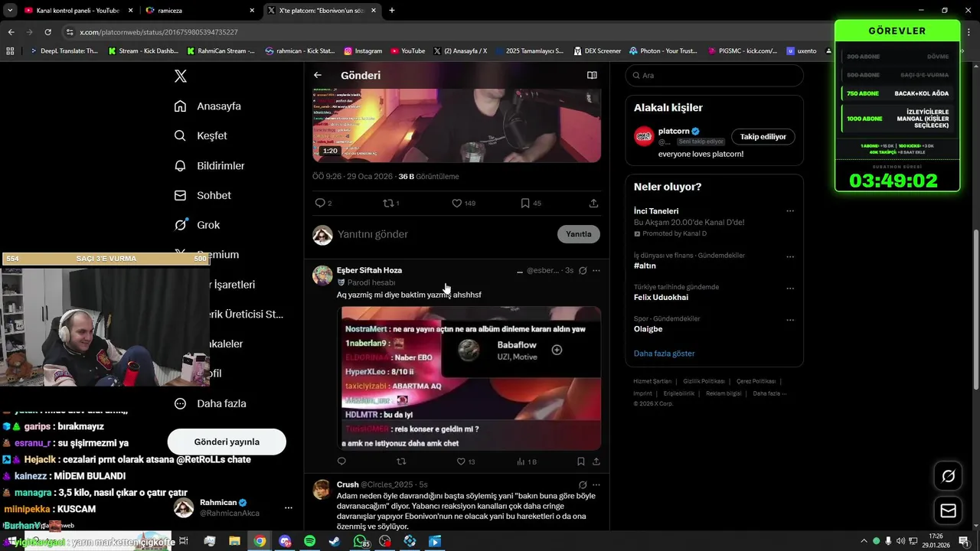The height and width of the screenshot is (551, 980).
Task: Reload the page
Action: pos(47,32)
